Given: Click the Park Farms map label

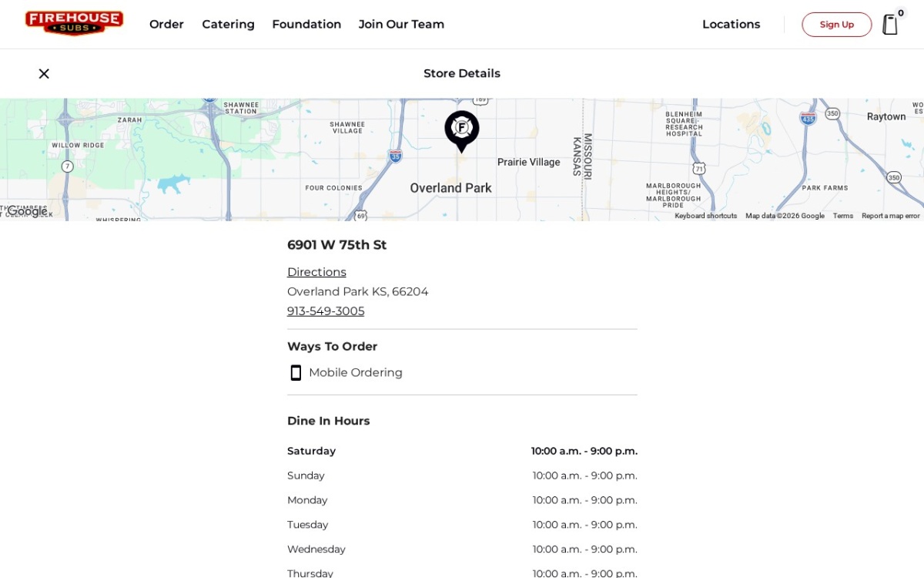Looking at the screenshot, I should pyautogui.click(x=825, y=188).
